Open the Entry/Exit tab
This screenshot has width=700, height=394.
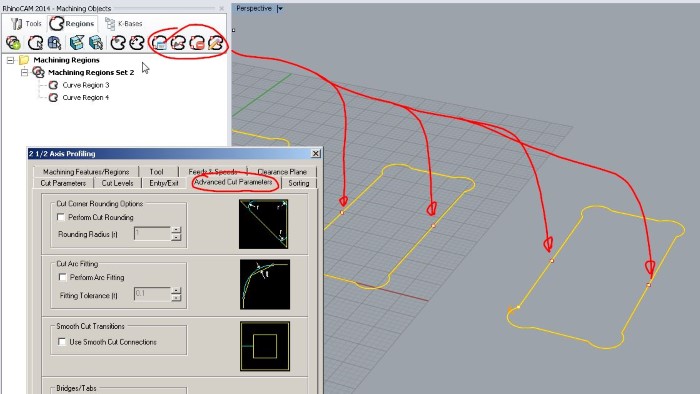click(x=164, y=183)
